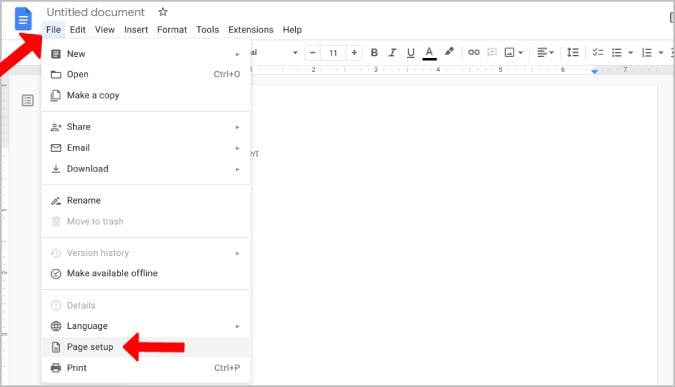
Task: Open the Edit menu
Action: pos(77,30)
